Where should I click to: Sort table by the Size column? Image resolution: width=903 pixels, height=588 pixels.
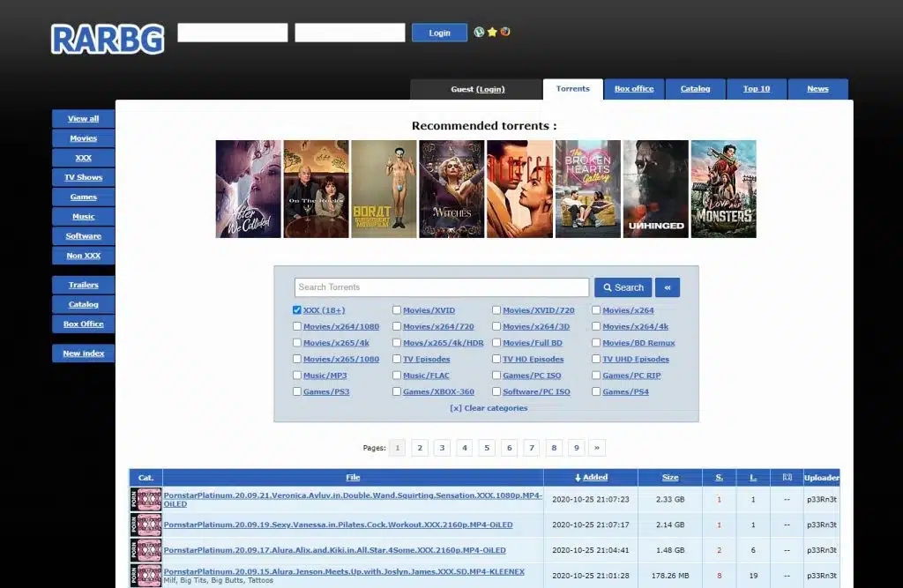[x=670, y=478]
